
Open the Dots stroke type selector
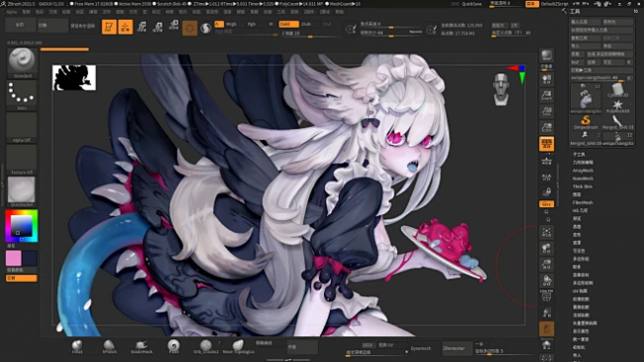click(22, 95)
